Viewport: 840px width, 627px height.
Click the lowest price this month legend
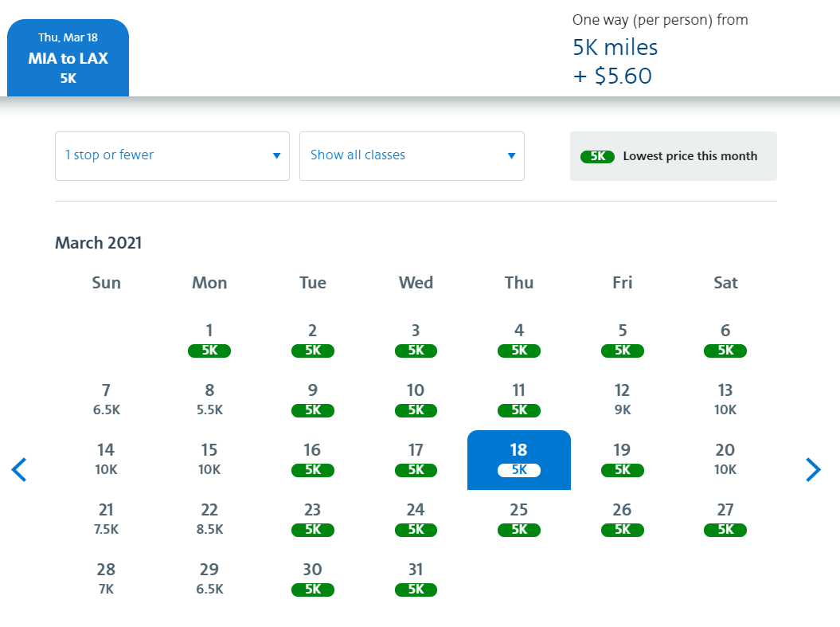pyautogui.click(x=673, y=156)
